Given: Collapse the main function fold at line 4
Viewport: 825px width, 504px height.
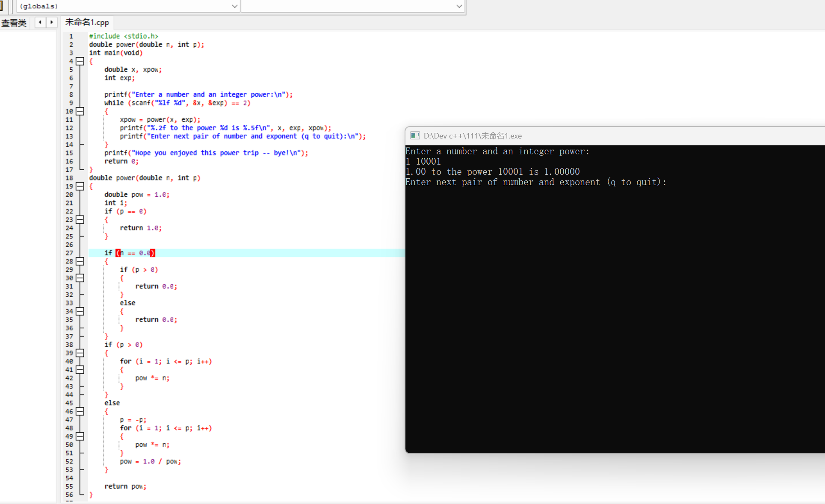Looking at the screenshot, I should [80, 61].
